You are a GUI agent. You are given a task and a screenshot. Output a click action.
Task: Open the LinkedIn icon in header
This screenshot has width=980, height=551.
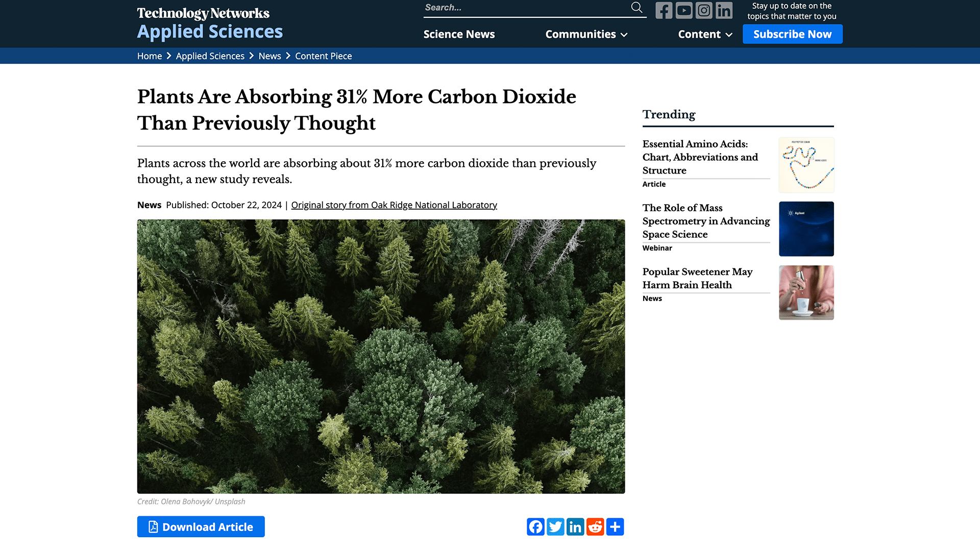724,10
